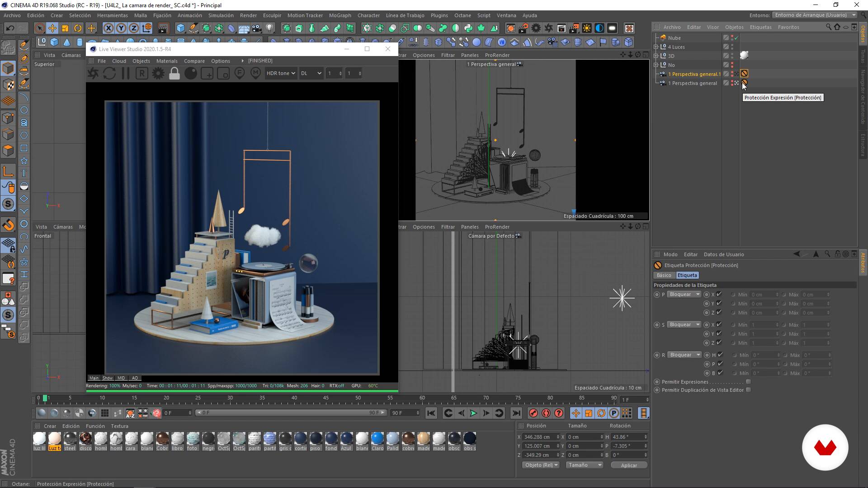The width and height of the screenshot is (868, 488).
Task: Toggle X axis lock
Action: click(108, 28)
